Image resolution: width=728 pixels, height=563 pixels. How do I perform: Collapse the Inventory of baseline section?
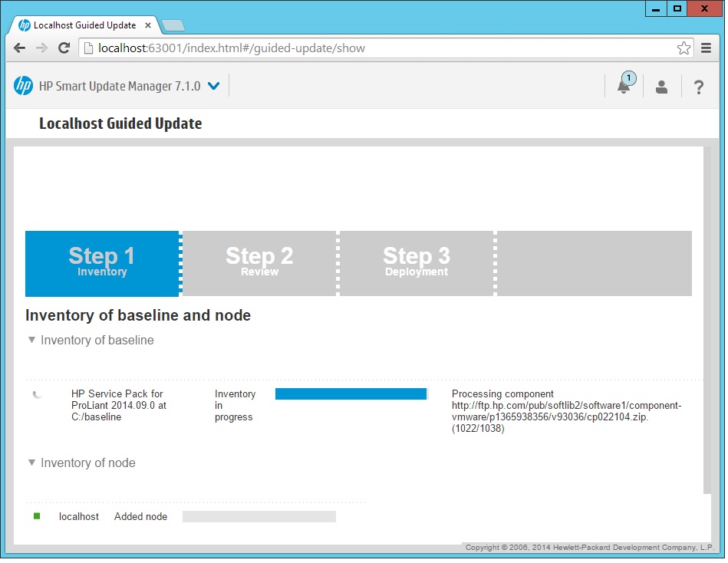tap(31, 340)
